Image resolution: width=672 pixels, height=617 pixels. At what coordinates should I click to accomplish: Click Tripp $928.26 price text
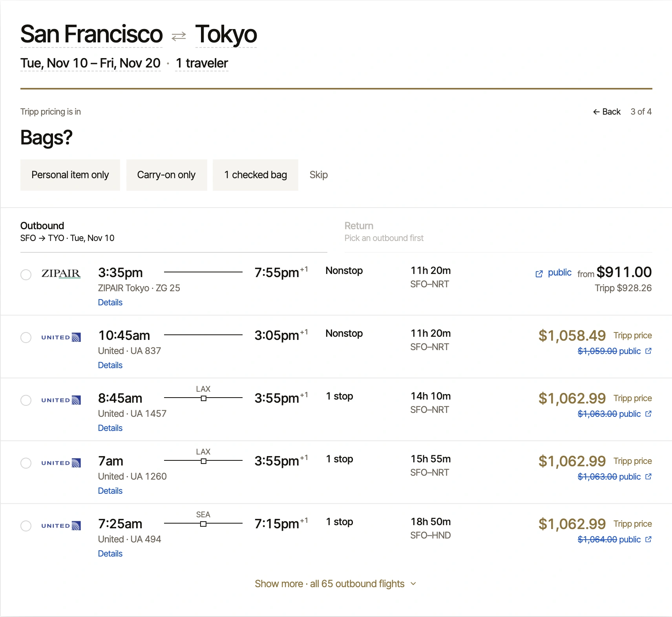[623, 288]
